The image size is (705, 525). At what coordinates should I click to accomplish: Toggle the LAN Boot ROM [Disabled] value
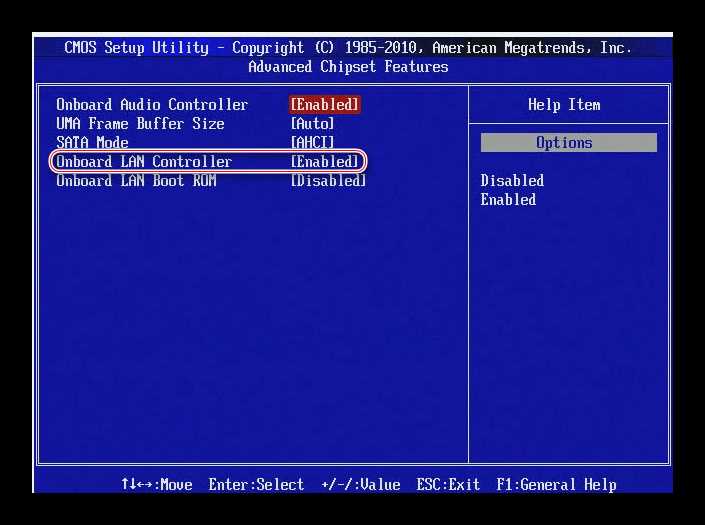[x=328, y=181]
